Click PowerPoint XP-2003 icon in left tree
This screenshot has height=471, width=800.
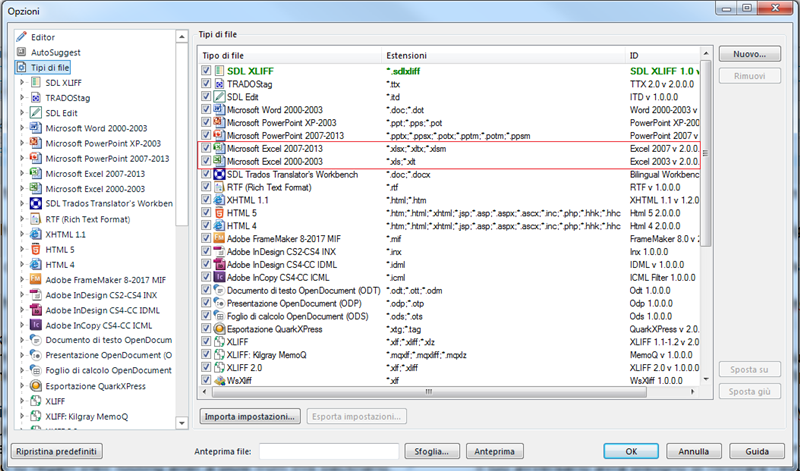pyautogui.click(x=36, y=143)
